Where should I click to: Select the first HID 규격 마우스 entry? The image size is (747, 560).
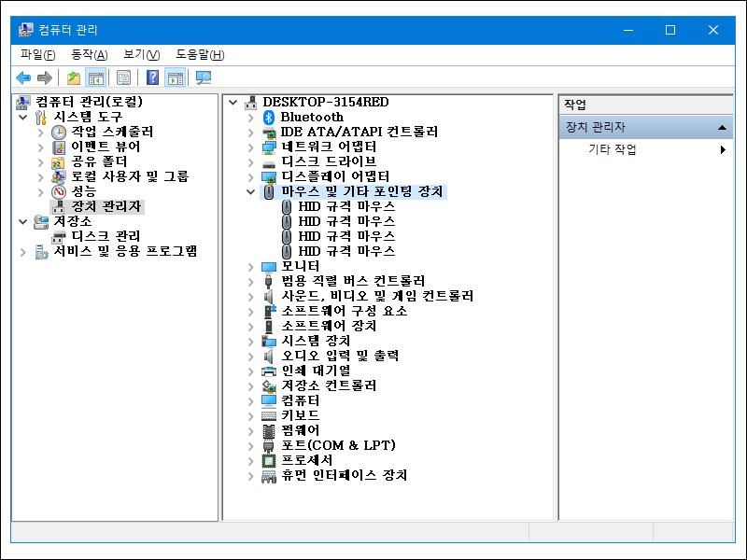coord(346,206)
